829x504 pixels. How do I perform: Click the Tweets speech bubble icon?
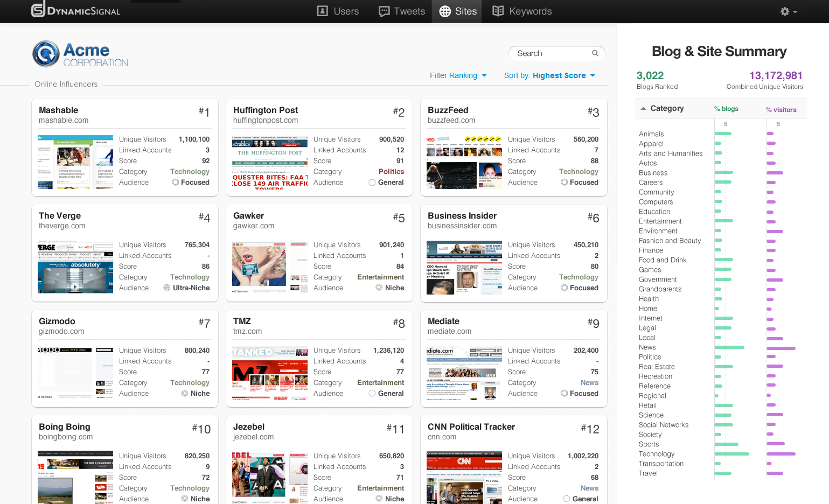[384, 11]
